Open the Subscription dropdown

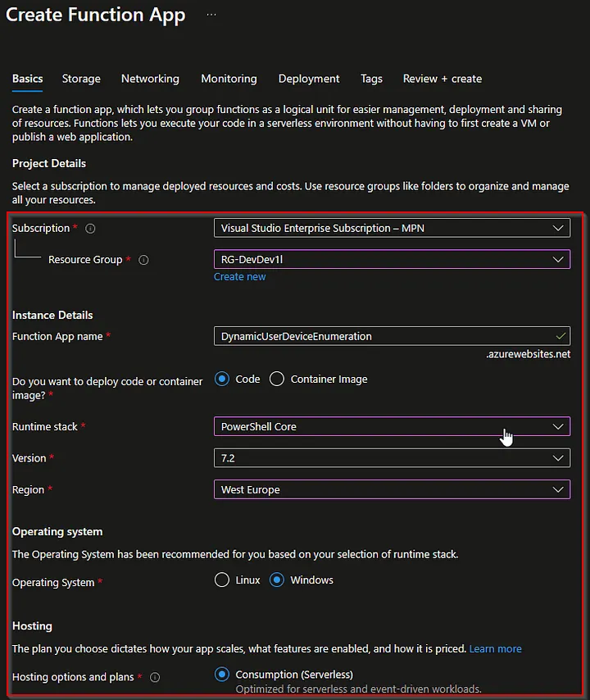[x=391, y=228]
